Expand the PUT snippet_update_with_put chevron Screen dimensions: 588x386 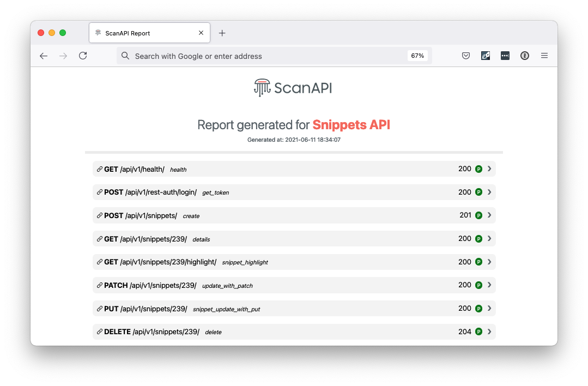point(489,309)
